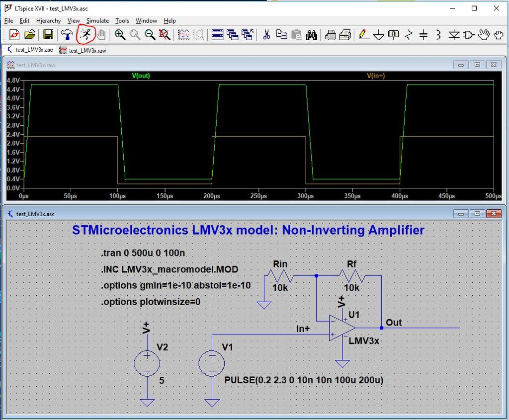This screenshot has height=420, width=509.
Task: Open a file with folder icon
Action: tap(30, 35)
